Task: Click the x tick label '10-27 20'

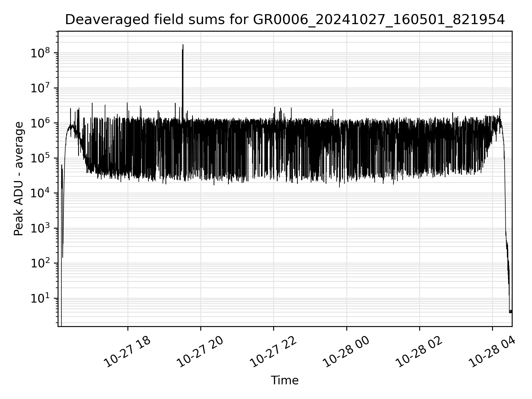Action: click(x=200, y=352)
